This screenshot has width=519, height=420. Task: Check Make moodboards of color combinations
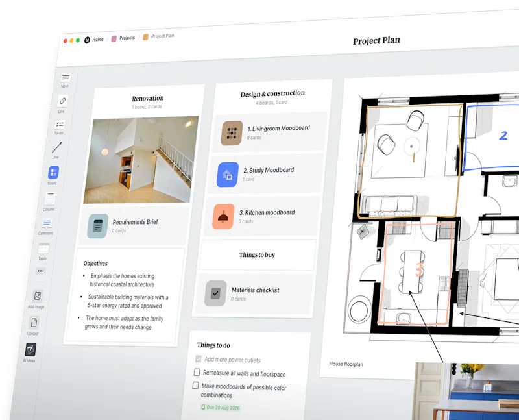pyautogui.click(x=196, y=385)
